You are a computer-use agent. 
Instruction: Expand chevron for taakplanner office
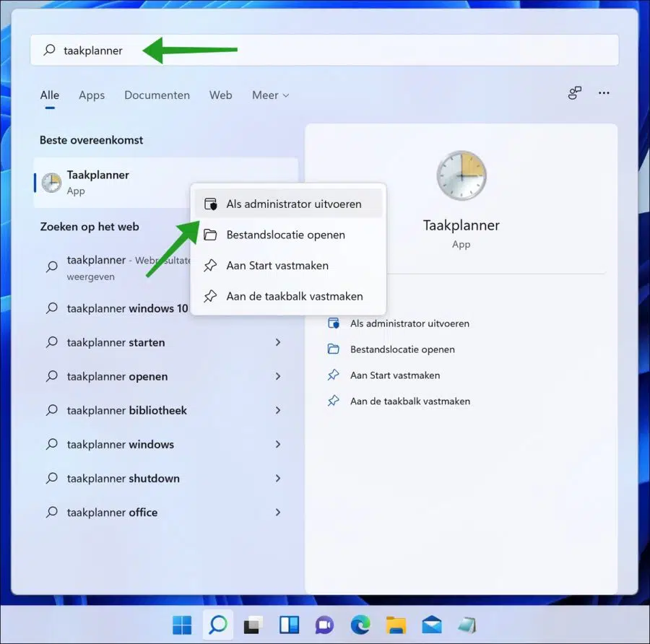click(x=278, y=512)
